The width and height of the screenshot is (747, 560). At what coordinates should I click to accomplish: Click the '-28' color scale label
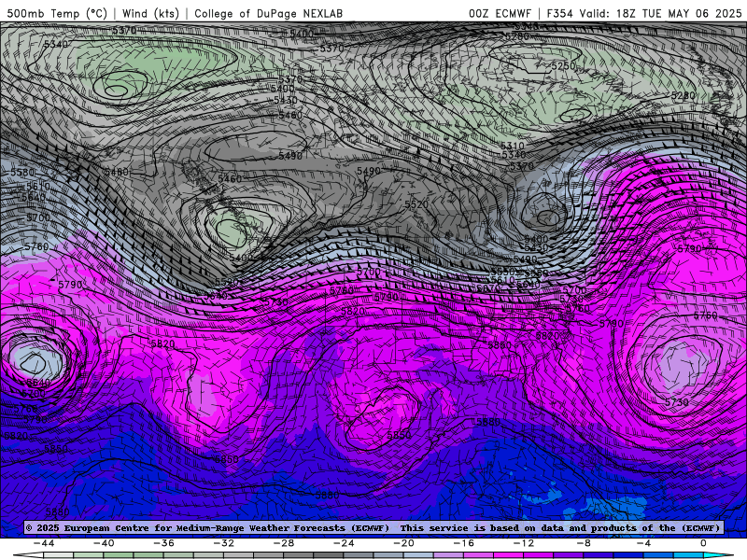(x=284, y=543)
